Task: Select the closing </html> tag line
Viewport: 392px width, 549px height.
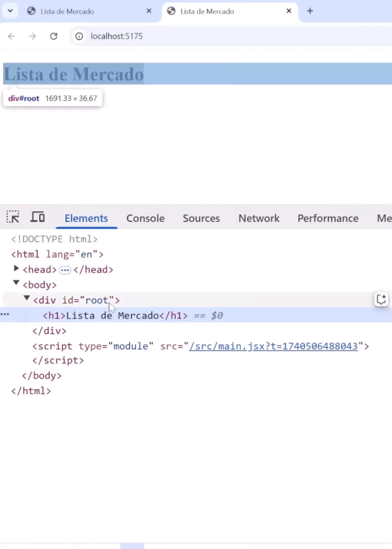Action: point(31,391)
